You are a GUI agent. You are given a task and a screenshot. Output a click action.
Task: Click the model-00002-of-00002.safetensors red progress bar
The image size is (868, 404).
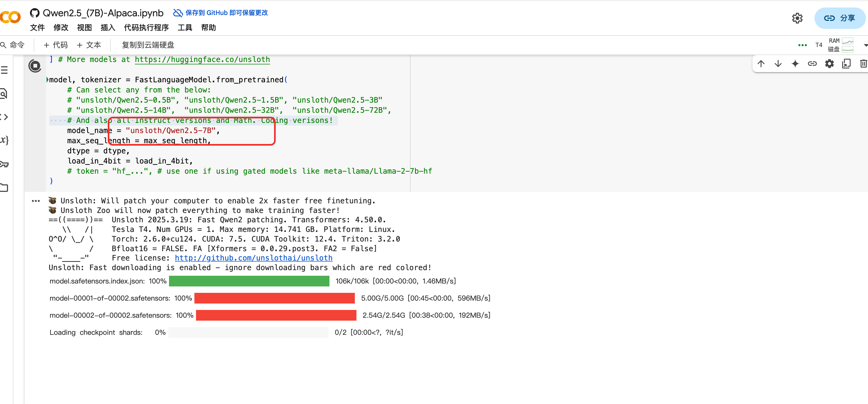click(276, 316)
